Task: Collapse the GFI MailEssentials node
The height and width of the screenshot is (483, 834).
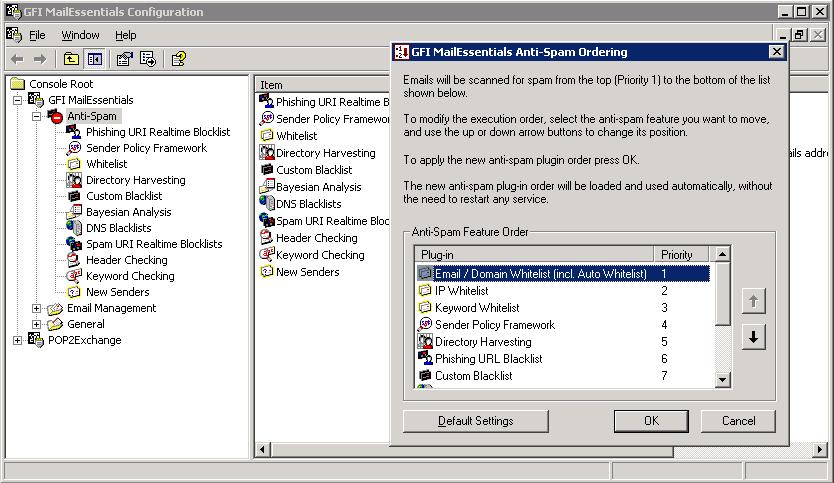Action: 18,100
